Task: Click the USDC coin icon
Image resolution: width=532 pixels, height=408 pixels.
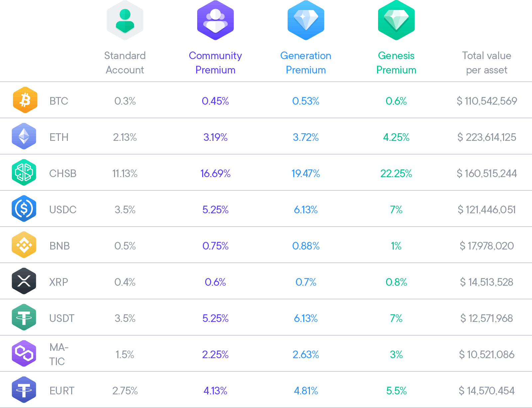Action: [x=24, y=209]
